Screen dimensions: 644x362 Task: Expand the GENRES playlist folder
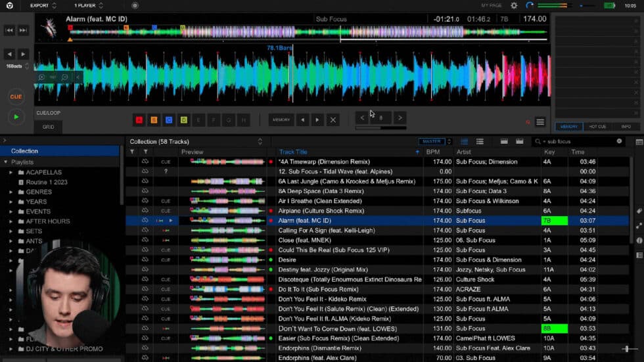coord(11,192)
